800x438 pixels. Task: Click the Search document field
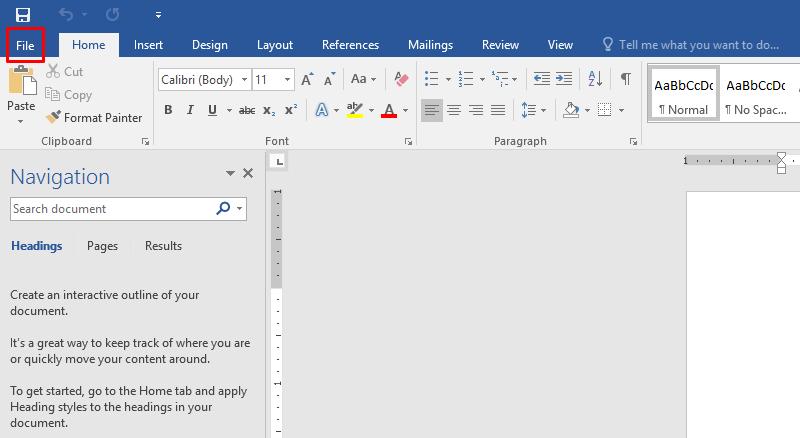tap(112, 209)
